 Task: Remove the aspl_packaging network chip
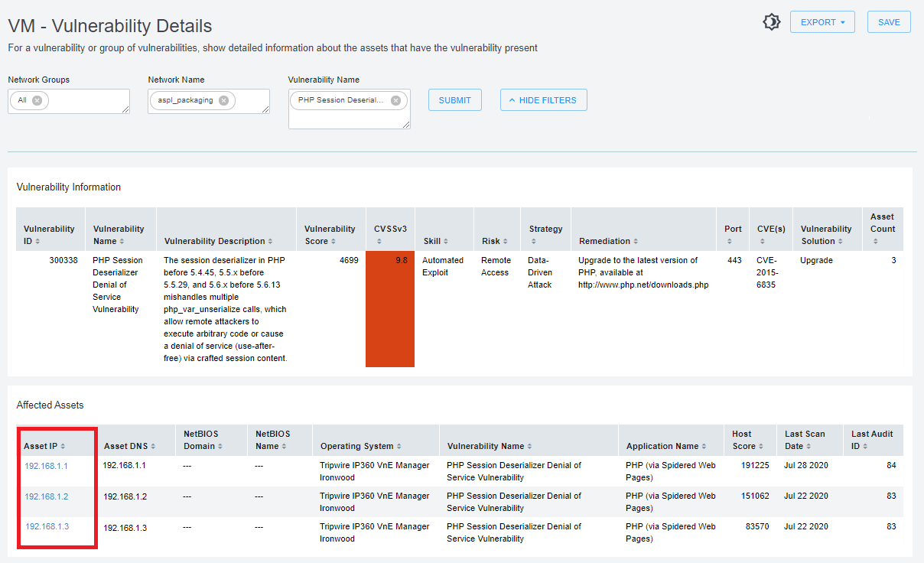[223, 100]
